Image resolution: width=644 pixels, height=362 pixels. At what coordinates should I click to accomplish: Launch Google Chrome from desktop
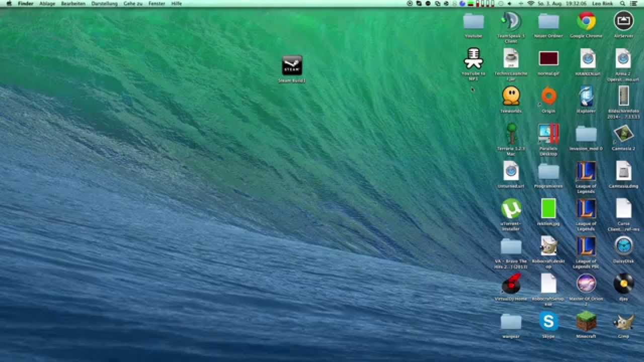pos(586,21)
